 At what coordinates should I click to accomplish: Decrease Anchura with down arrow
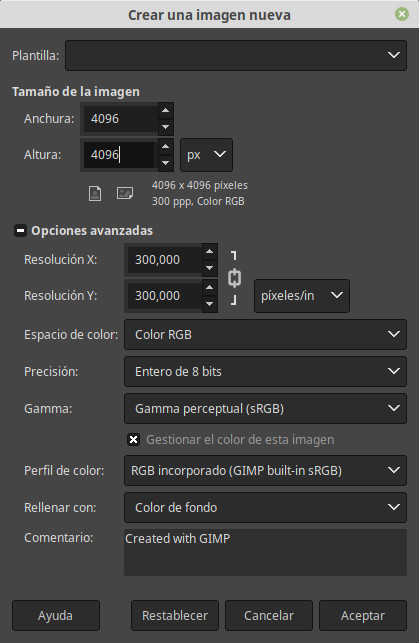point(166,127)
